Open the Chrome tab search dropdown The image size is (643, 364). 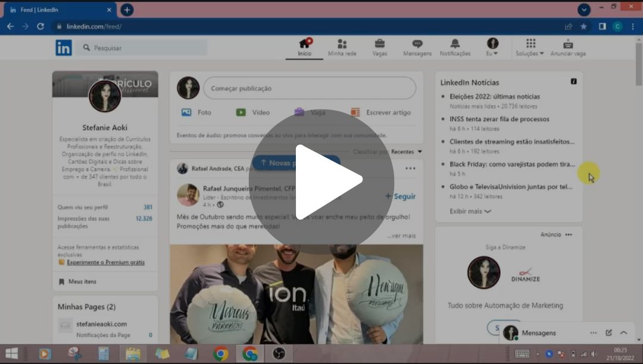coord(584,10)
